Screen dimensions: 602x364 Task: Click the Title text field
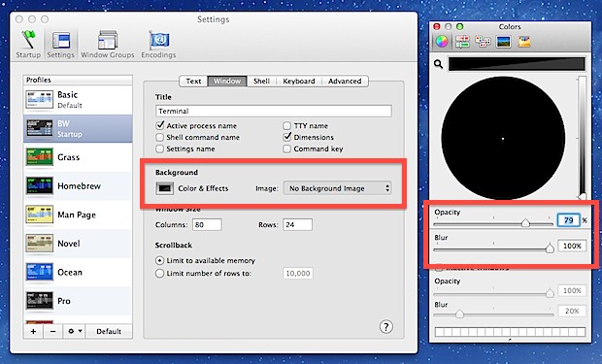tap(274, 111)
